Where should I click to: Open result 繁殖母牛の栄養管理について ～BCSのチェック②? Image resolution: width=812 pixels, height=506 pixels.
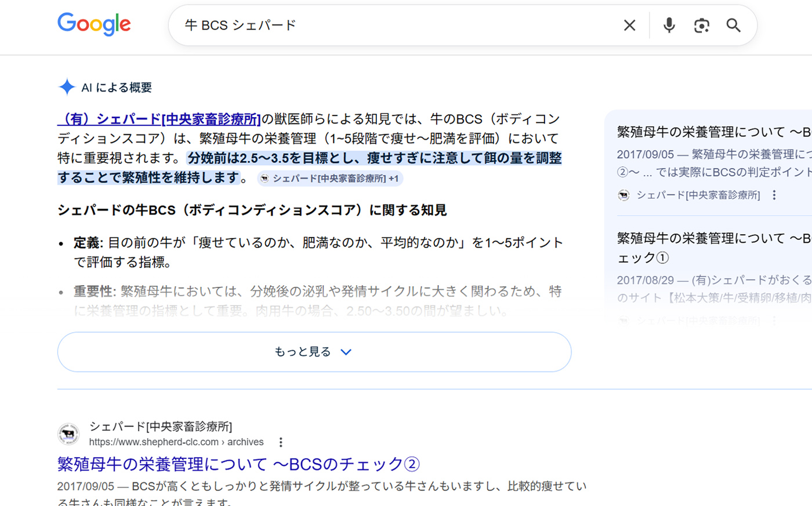tap(238, 464)
